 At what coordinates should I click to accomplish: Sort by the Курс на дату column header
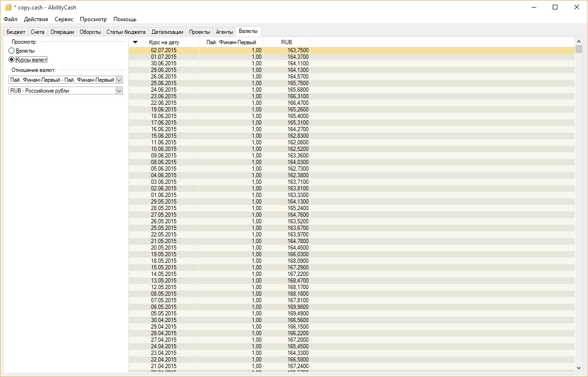(x=164, y=42)
